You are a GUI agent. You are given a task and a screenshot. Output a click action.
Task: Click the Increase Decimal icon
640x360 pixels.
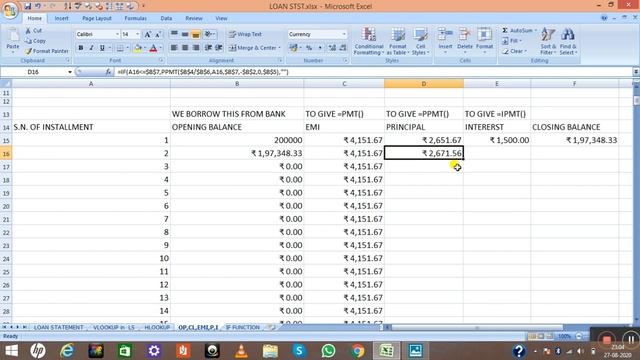point(332,48)
